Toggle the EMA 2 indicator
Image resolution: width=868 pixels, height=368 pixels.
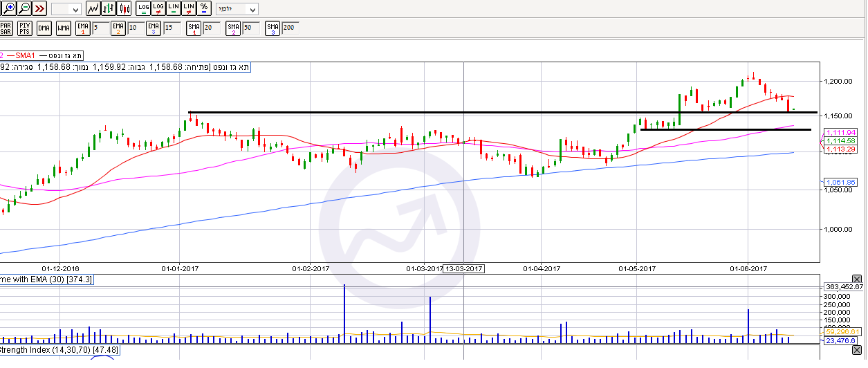tap(118, 28)
